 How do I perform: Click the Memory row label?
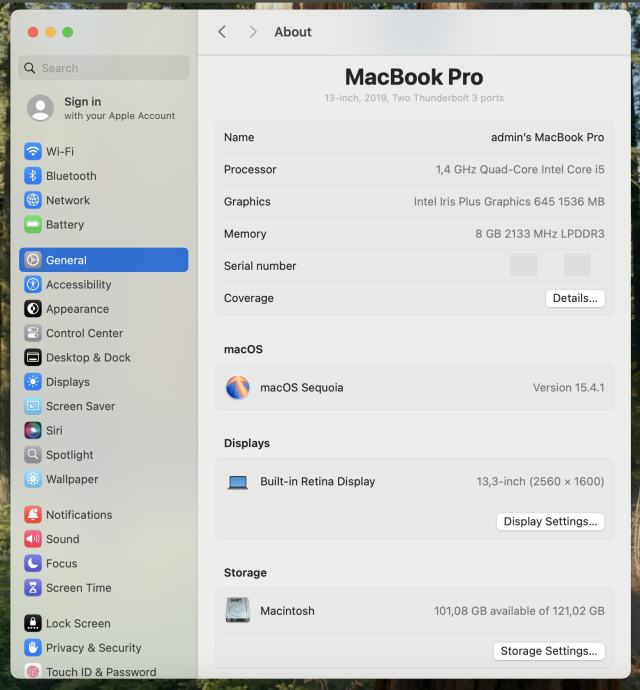tap(245, 234)
